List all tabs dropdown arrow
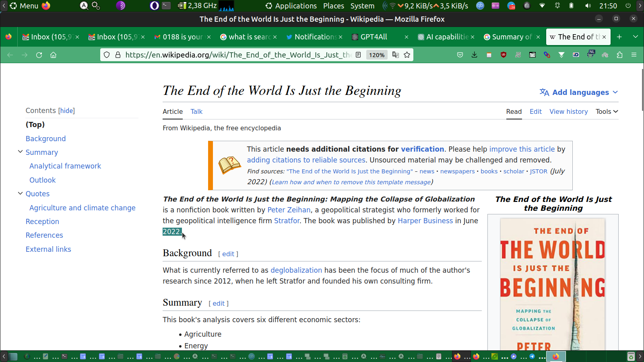 coord(636,37)
